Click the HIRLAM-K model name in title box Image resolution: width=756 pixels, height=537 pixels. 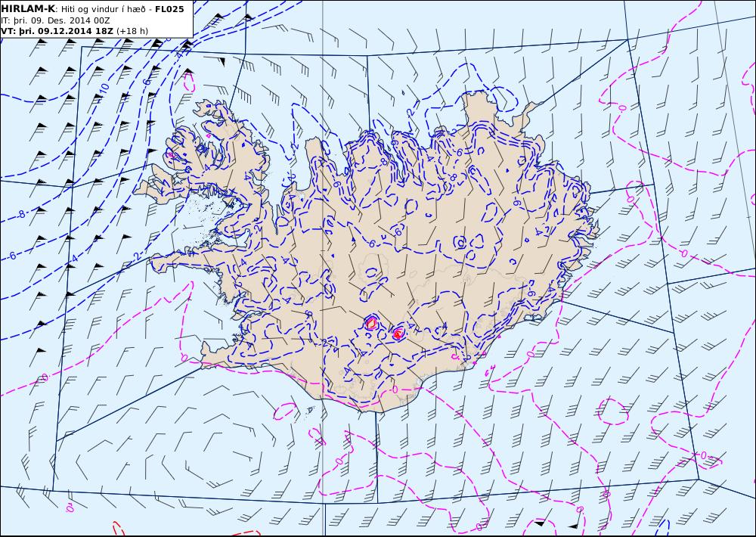28,9
